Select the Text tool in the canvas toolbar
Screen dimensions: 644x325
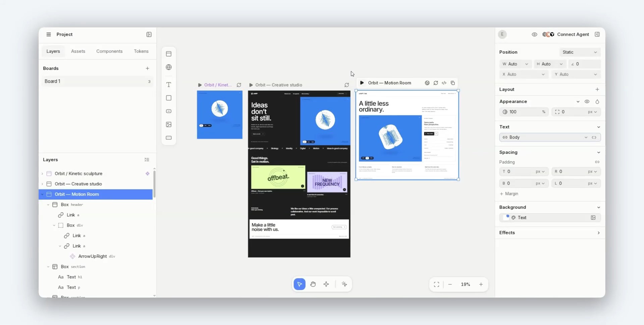tap(169, 85)
